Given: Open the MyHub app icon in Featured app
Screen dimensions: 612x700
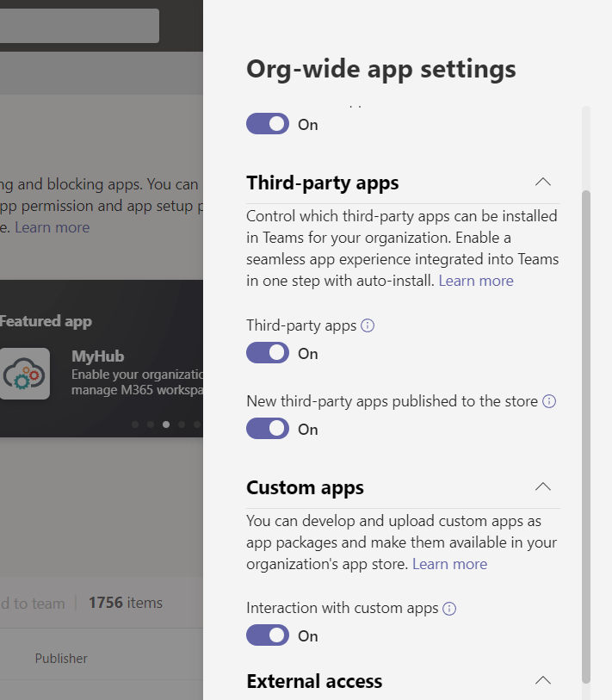Looking at the screenshot, I should [x=24, y=374].
